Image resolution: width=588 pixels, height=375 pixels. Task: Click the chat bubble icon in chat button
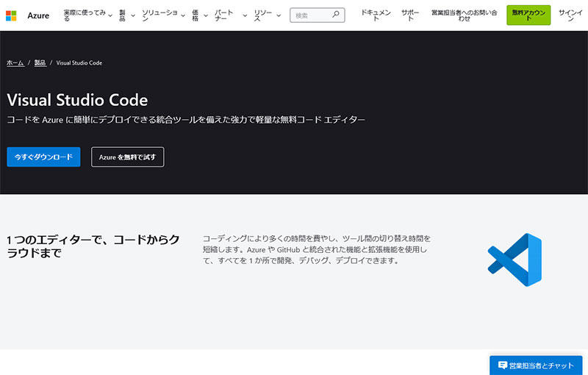point(503,365)
